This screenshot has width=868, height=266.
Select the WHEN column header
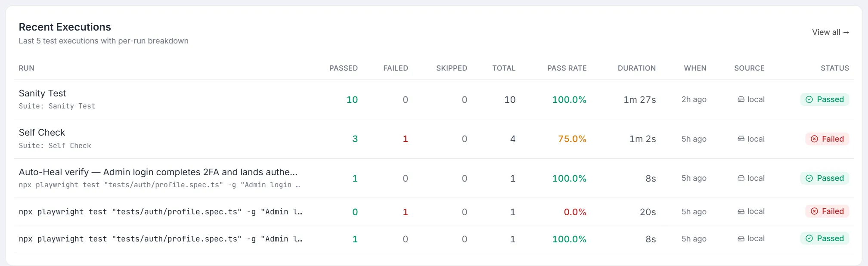pos(695,68)
